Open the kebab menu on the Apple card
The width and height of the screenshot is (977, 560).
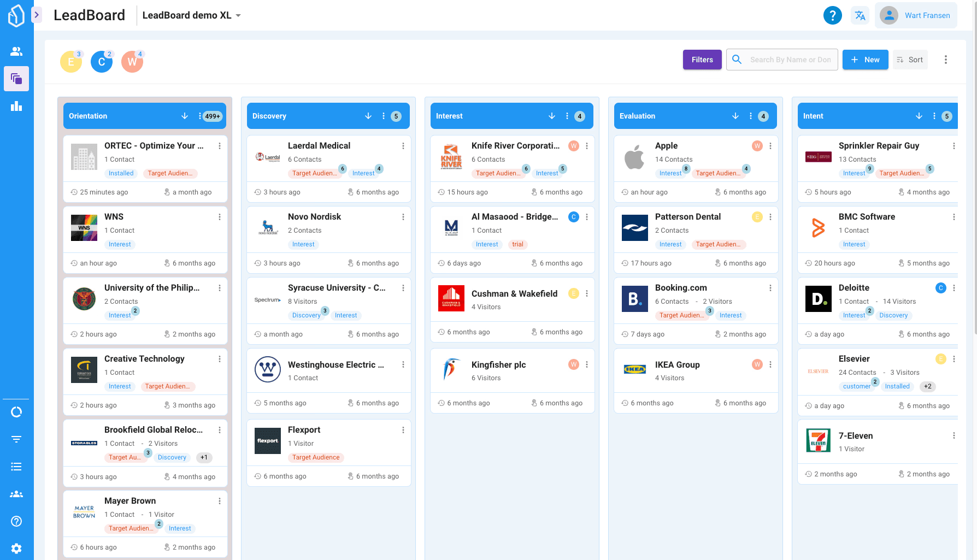click(770, 146)
